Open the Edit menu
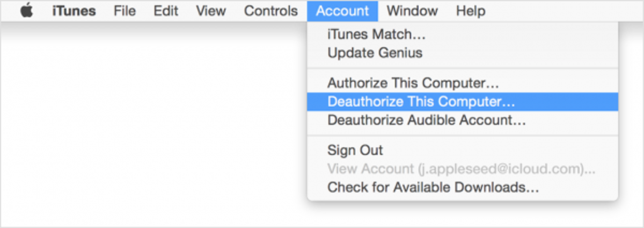 coord(166,11)
